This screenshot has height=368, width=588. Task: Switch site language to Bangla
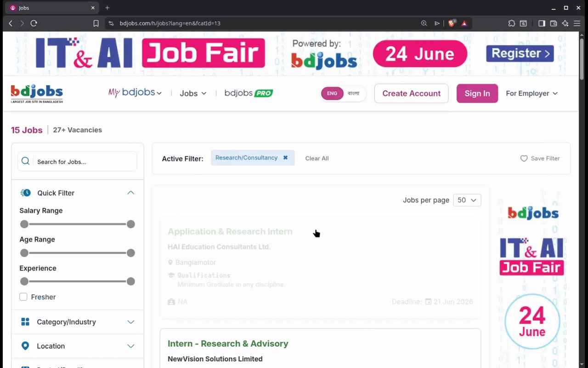tap(353, 93)
